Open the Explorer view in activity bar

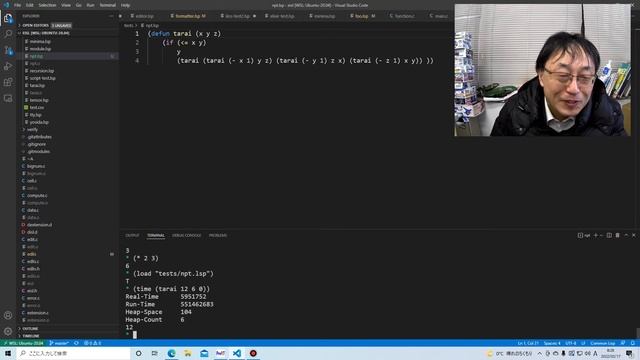(x=8, y=18)
